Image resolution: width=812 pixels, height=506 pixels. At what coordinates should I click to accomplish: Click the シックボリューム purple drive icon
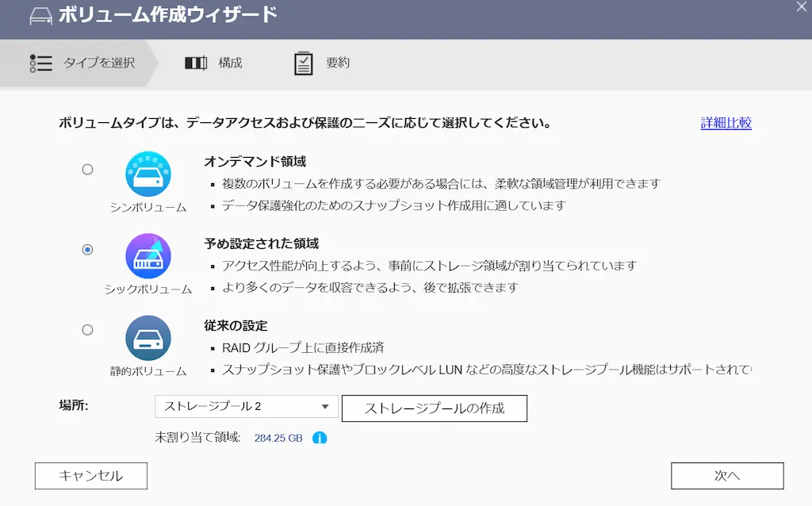[148, 256]
